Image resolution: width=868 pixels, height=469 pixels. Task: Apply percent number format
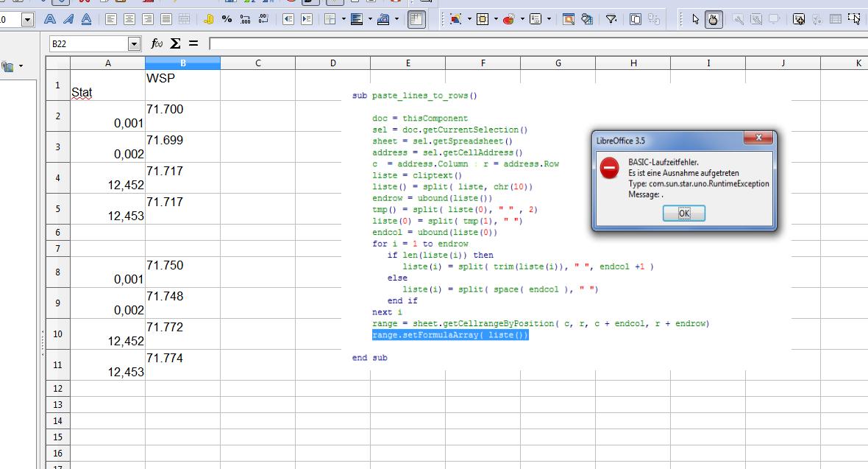click(x=227, y=19)
